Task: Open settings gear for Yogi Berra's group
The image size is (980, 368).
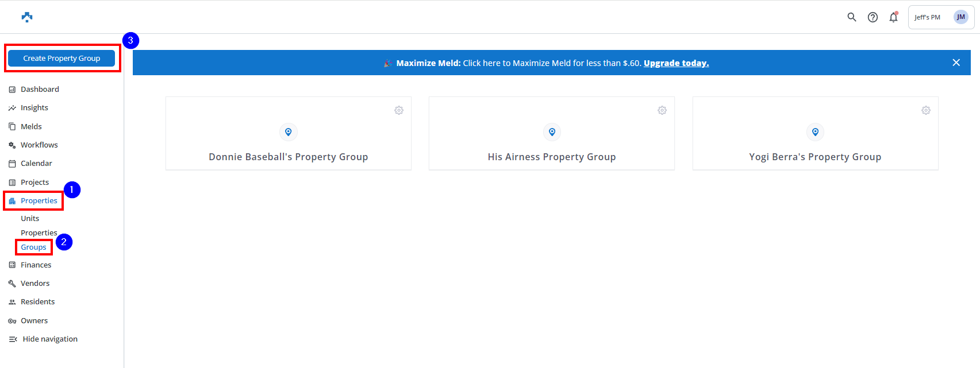Action: pyautogui.click(x=926, y=110)
